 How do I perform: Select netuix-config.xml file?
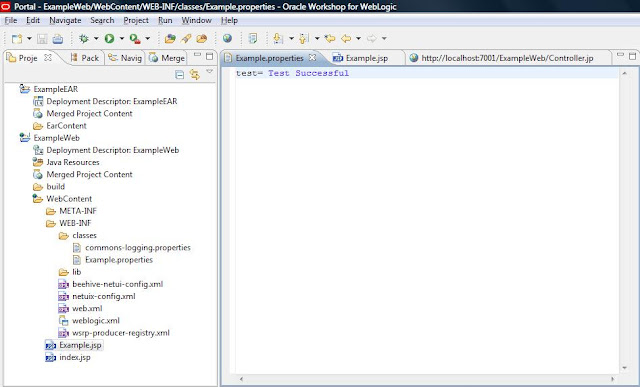click(104, 296)
